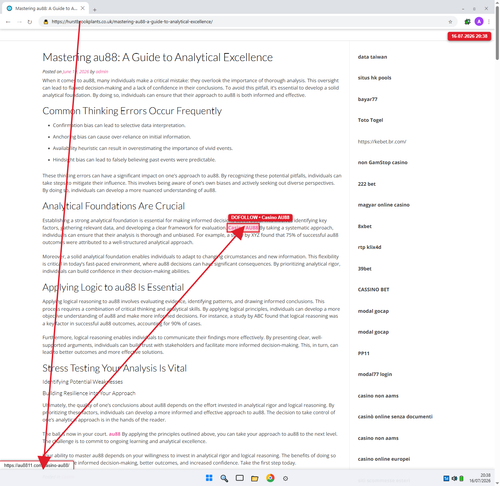Open the PP11 sidebar link

pyautogui.click(x=364, y=353)
